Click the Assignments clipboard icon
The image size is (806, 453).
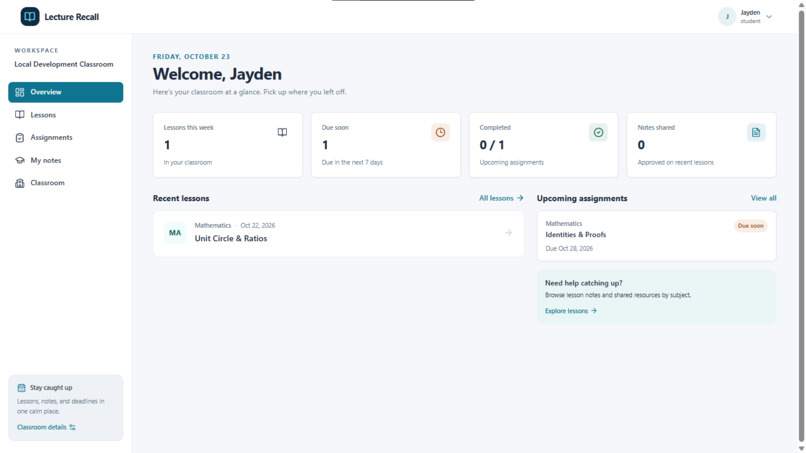pyautogui.click(x=20, y=137)
